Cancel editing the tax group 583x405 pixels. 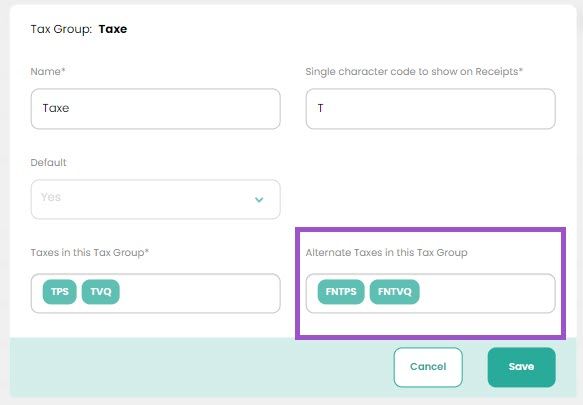pos(428,367)
